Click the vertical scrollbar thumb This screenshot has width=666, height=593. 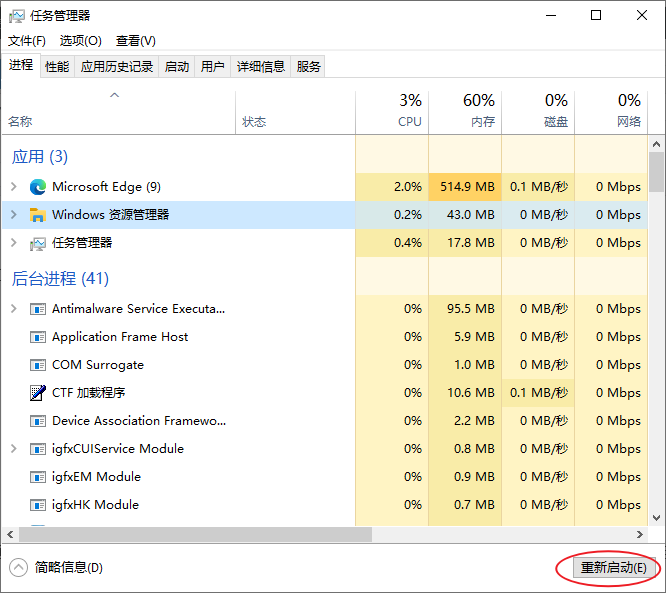pos(657,172)
